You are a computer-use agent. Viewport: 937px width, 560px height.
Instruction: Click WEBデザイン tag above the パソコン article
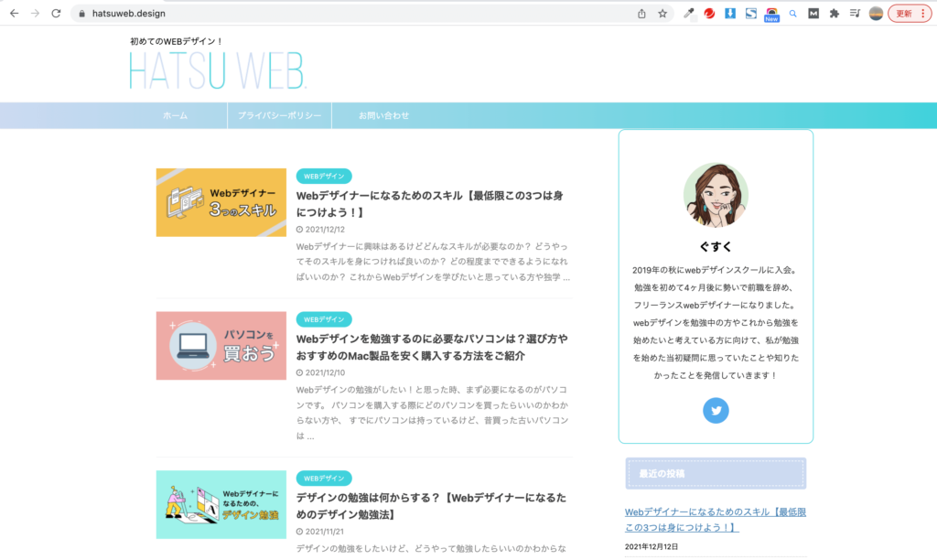click(324, 319)
